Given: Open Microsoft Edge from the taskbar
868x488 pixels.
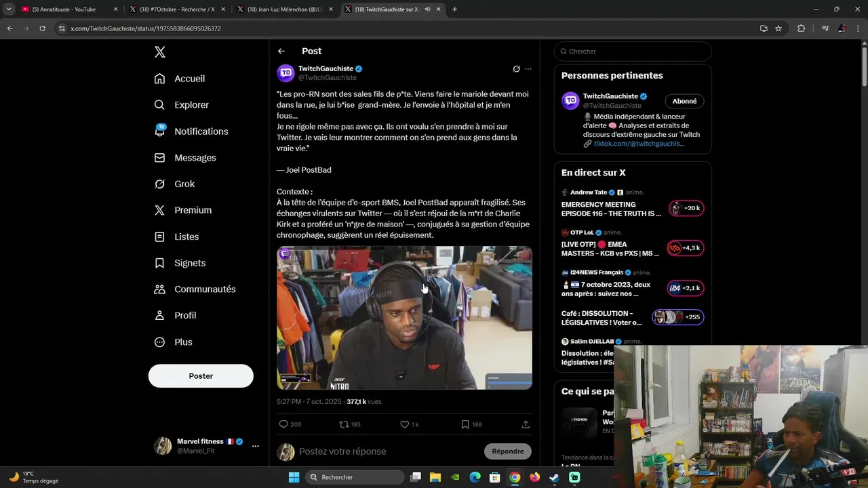Looking at the screenshot, I should (x=475, y=477).
